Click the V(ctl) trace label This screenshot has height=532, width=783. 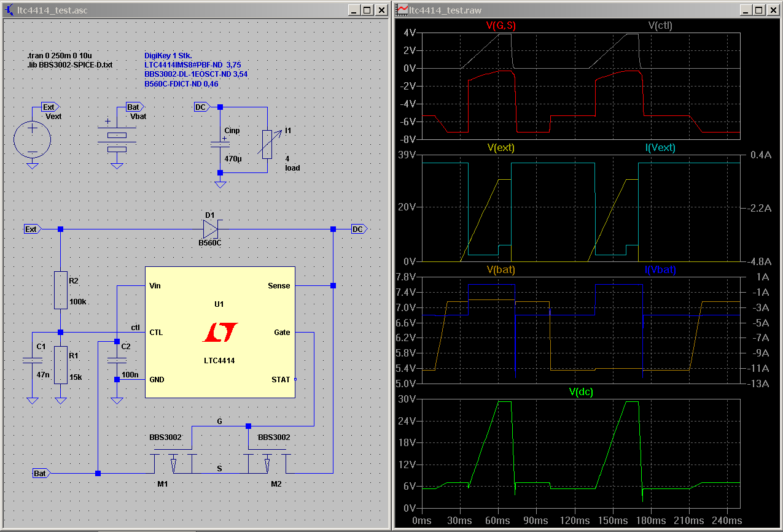pyautogui.click(x=660, y=25)
